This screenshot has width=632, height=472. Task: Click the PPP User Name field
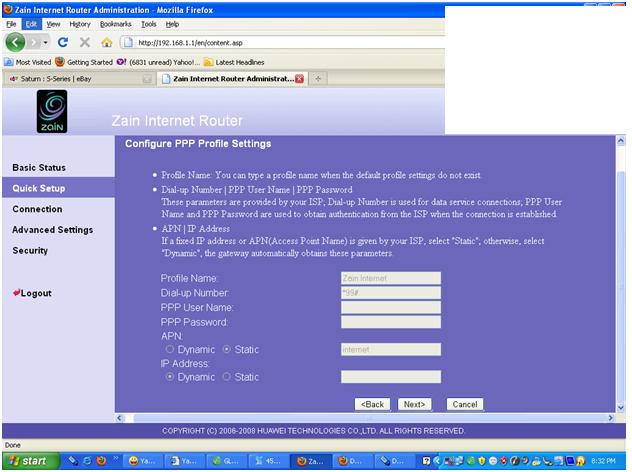click(390, 308)
